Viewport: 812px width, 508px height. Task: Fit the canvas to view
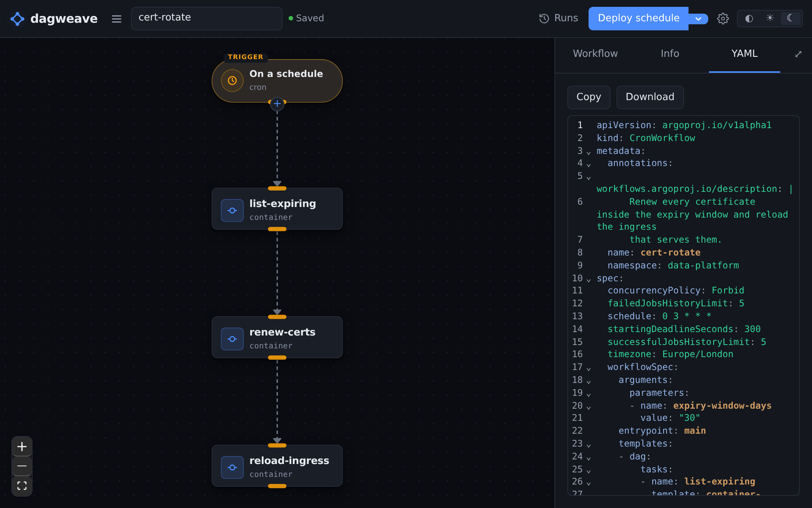22,486
